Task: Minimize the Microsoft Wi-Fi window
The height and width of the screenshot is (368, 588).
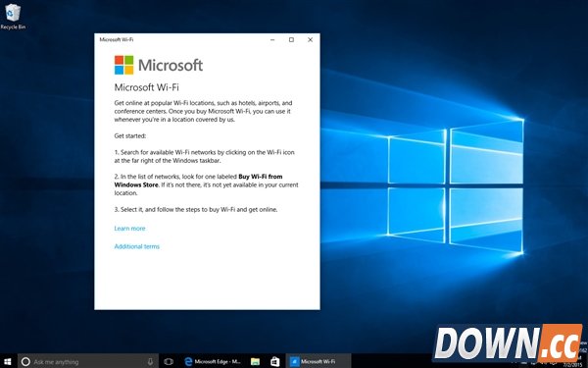Action: click(x=272, y=40)
